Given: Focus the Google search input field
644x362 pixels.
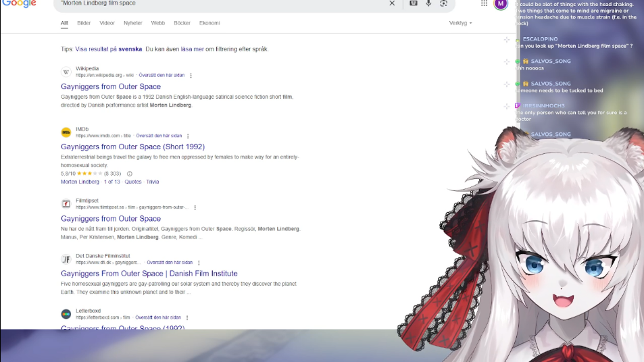Looking at the screenshot, I should pyautogui.click(x=222, y=3).
